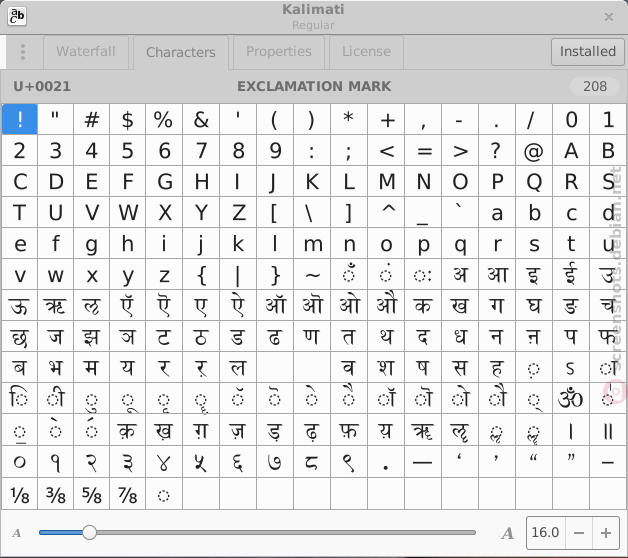Screen dimensions: 628x558
Task: Select the double danda ॥ cell
Action: coord(608,430)
